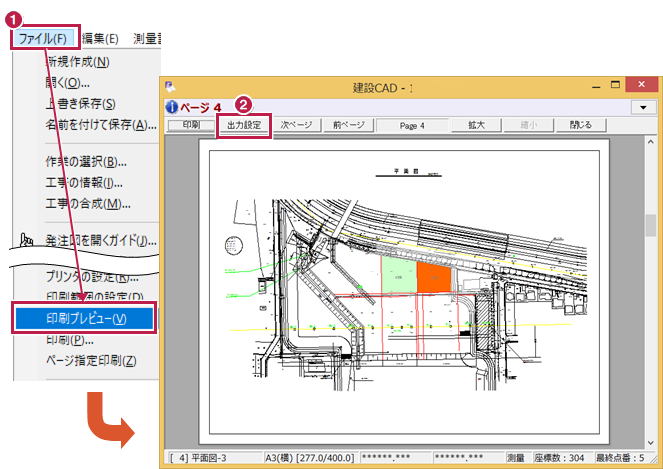
Task: Open the ファイル(F) menu
Action: (43, 38)
